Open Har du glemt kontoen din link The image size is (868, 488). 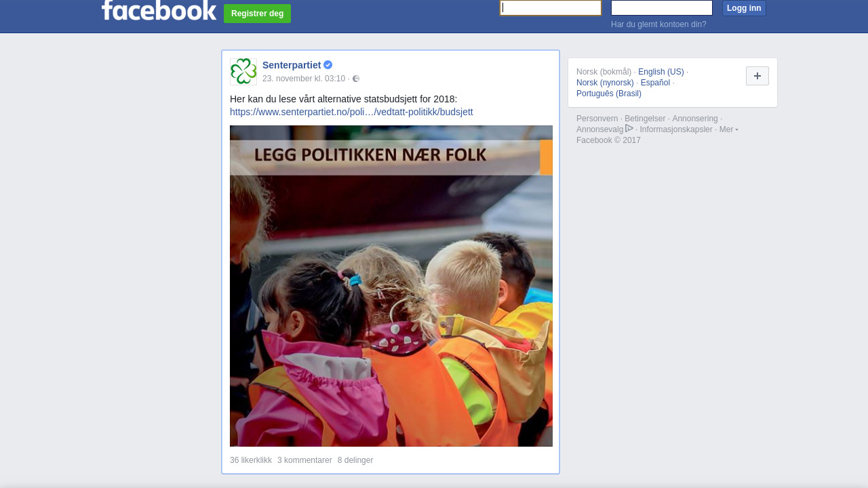[x=658, y=24]
